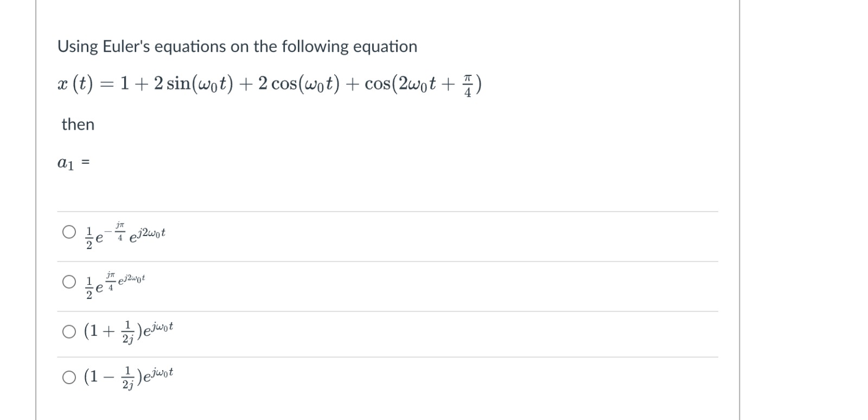Choose the (1 + 1/2j)e^(jω₀t) option

pyautogui.click(x=69, y=332)
